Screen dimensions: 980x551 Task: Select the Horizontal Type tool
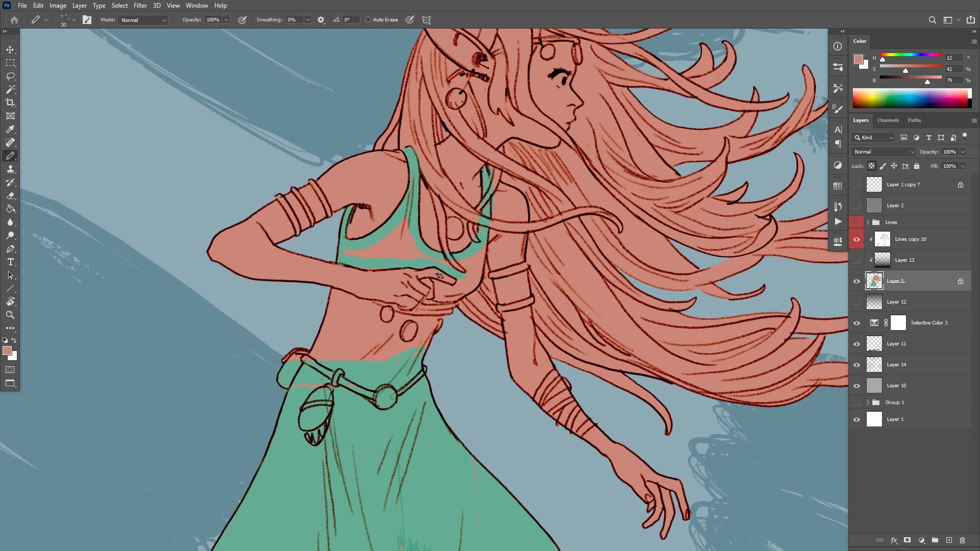(x=10, y=262)
